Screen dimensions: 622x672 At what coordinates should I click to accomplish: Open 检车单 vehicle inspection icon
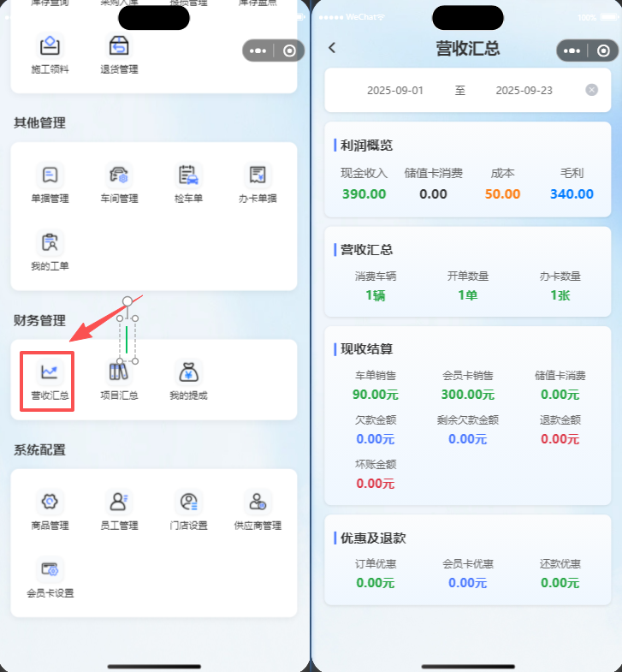pos(188,175)
